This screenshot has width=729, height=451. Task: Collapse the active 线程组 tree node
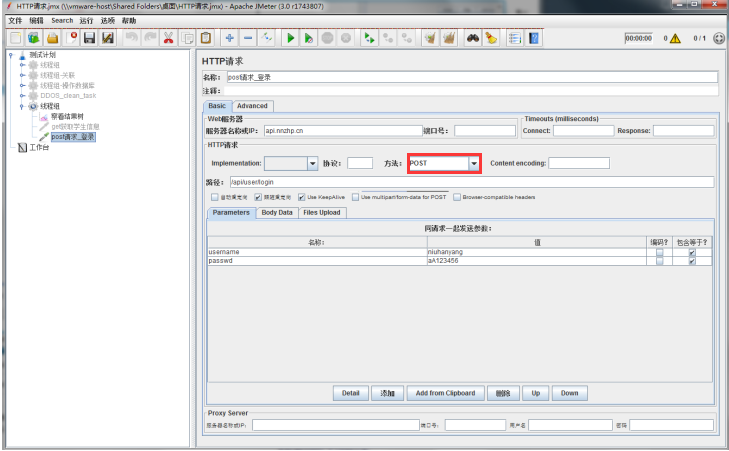point(22,106)
